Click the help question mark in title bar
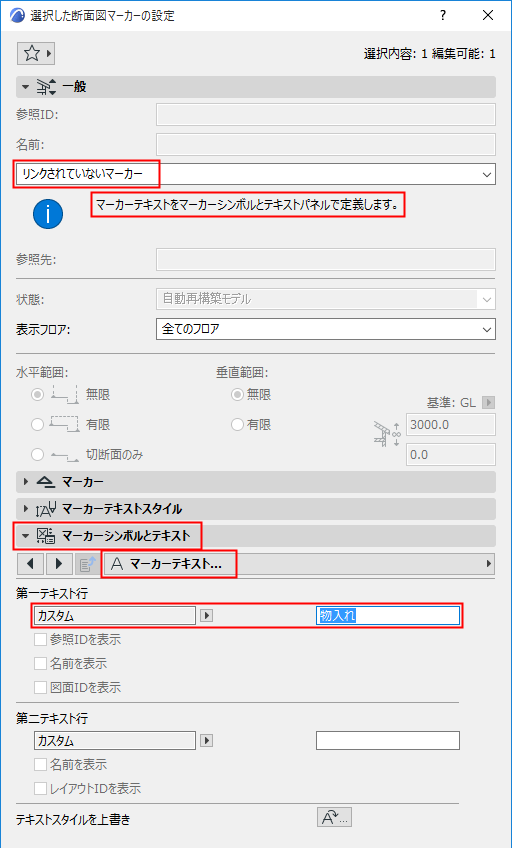The height and width of the screenshot is (848, 512). click(x=443, y=15)
